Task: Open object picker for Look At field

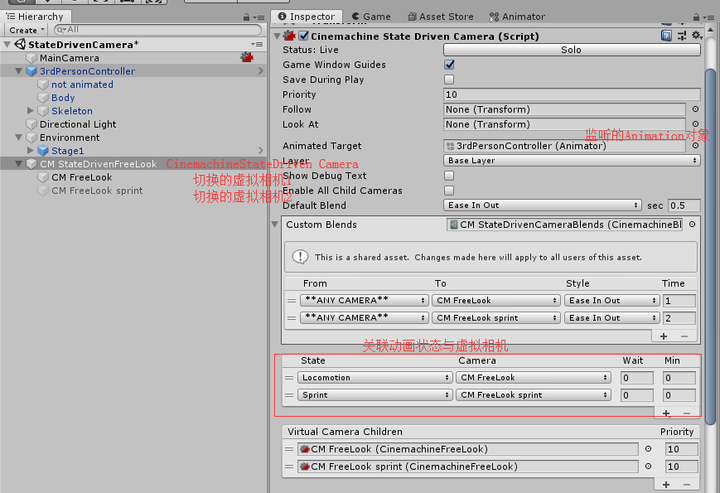Action: click(x=695, y=124)
